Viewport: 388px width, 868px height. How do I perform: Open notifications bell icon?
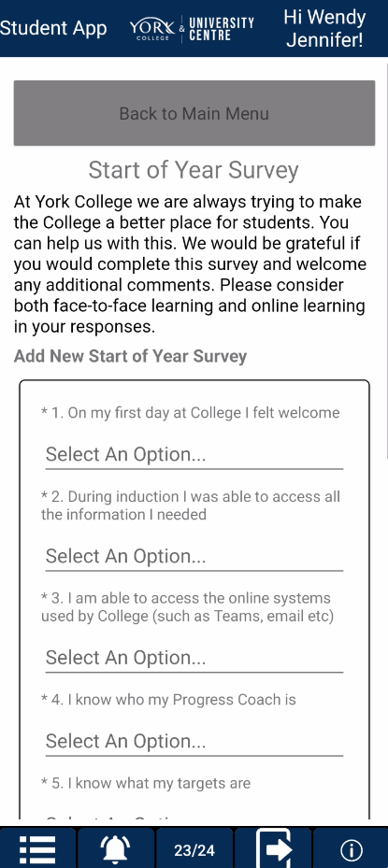coord(115,848)
